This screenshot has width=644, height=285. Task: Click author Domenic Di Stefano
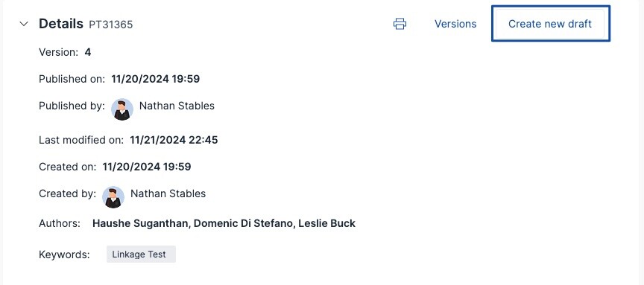coord(243,223)
